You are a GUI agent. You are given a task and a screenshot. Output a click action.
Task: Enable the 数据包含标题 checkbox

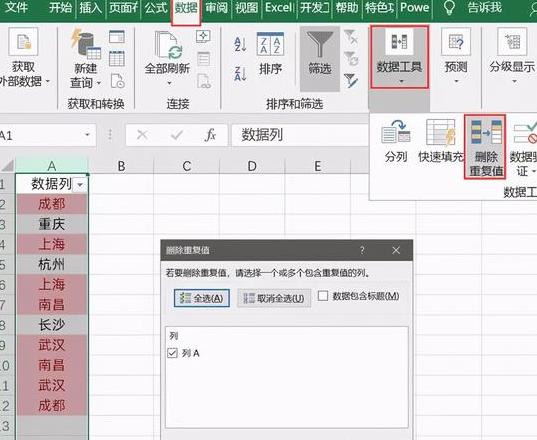pyautogui.click(x=323, y=296)
